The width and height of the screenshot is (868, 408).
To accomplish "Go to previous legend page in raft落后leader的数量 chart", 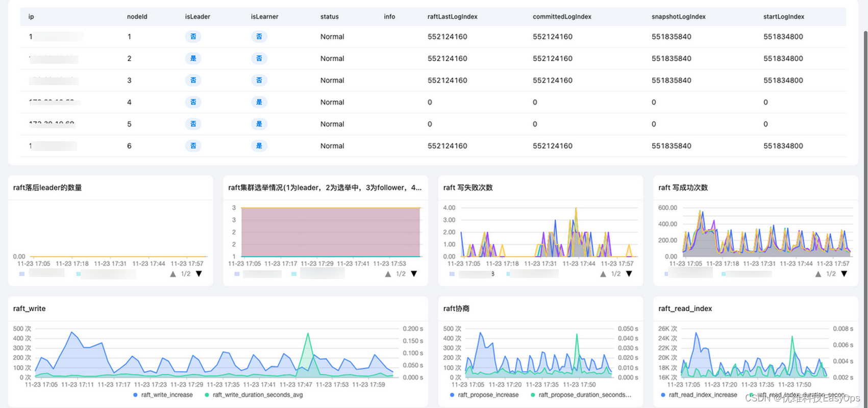I will click(173, 274).
